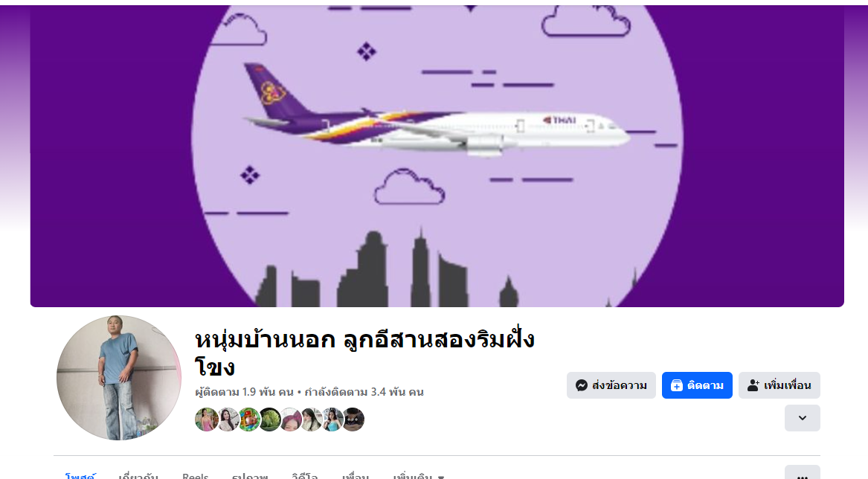Open the three-dots profile options menu
This screenshot has height=479, width=868.
click(802, 474)
